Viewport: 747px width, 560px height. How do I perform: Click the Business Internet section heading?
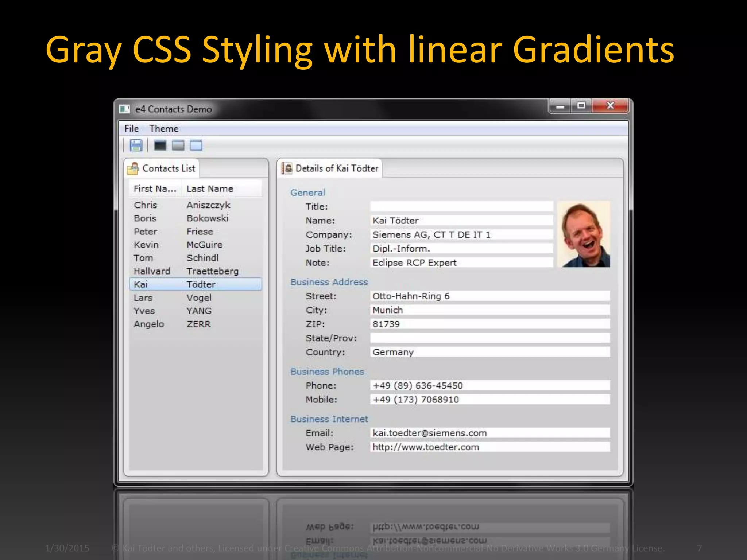(x=329, y=419)
